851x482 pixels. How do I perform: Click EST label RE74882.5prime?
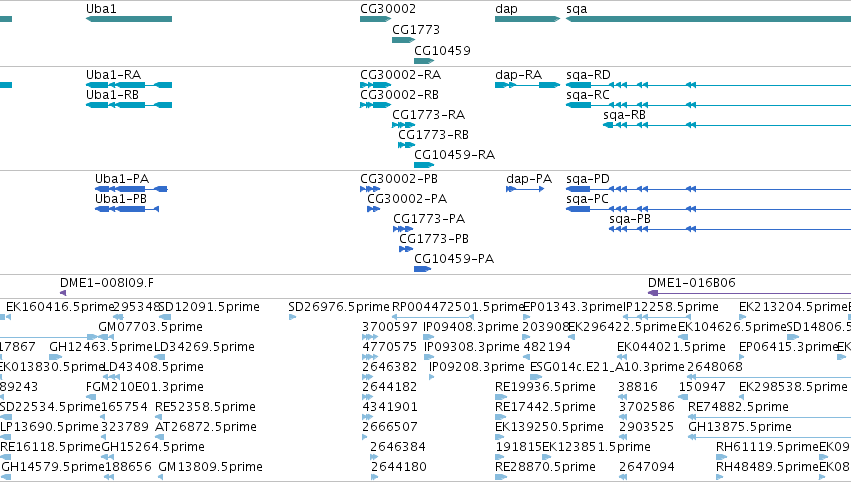738,407
